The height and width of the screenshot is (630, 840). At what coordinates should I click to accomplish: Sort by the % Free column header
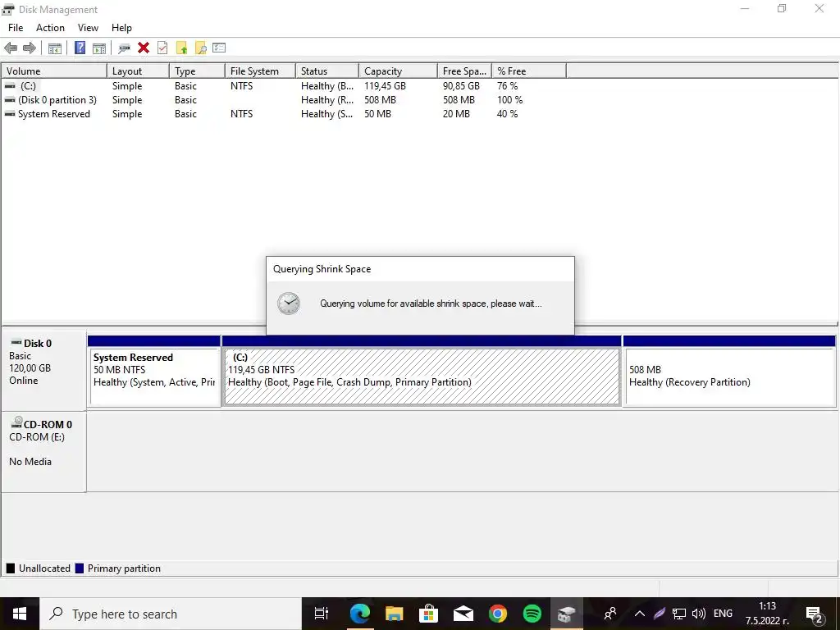529,71
